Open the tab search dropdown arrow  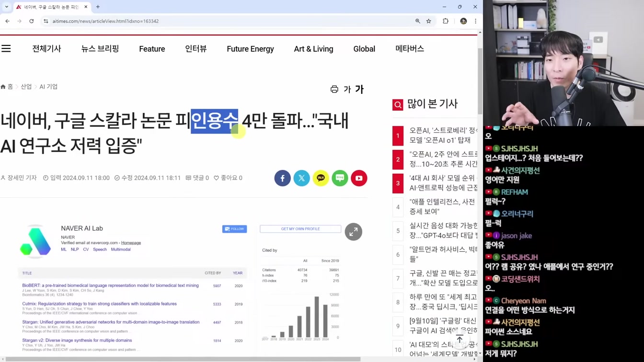(x=7, y=7)
